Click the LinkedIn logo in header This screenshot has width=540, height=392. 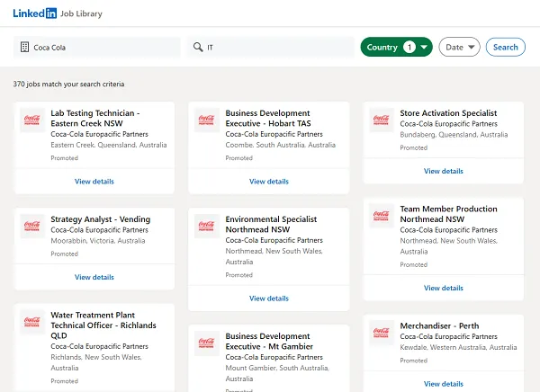34,13
